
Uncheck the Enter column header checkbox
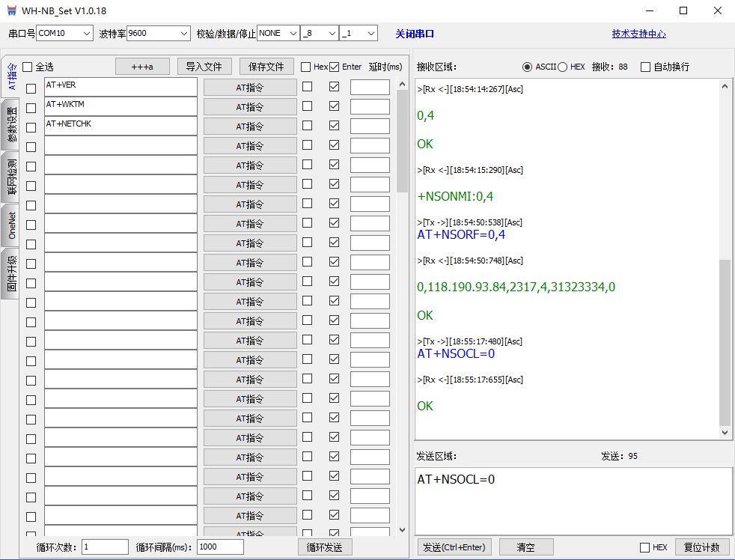pyautogui.click(x=335, y=67)
